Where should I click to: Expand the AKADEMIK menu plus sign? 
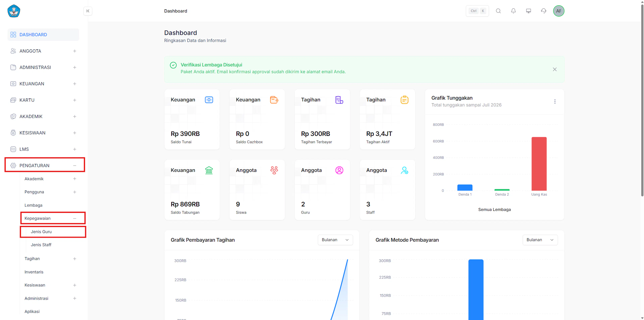pyautogui.click(x=74, y=117)
